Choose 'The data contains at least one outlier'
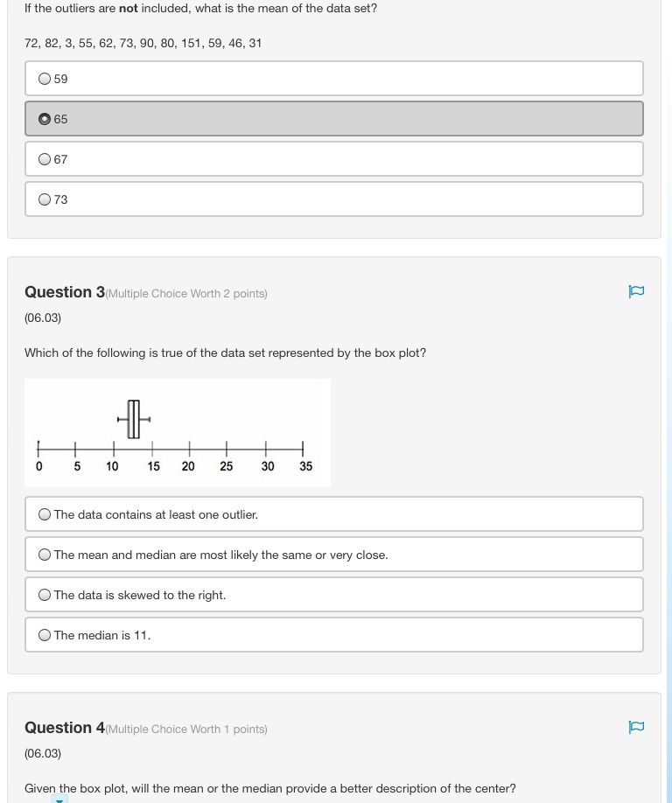This screenshot has width=672, height=803. click(45, 514)
